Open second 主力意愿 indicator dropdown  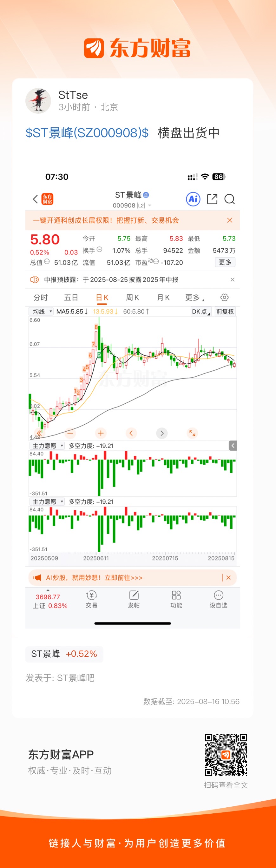tap(47, 501)
